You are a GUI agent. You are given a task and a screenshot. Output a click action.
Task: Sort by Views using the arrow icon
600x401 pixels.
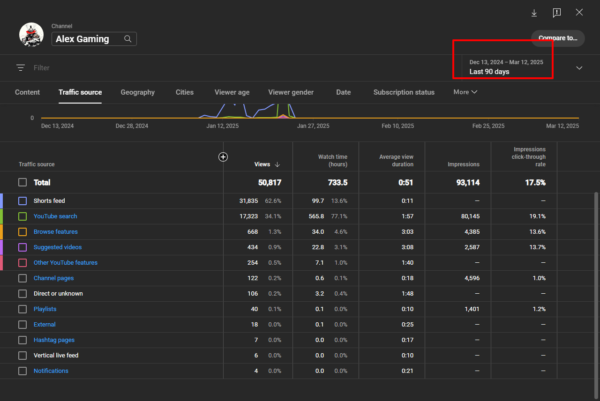[277, 164]
